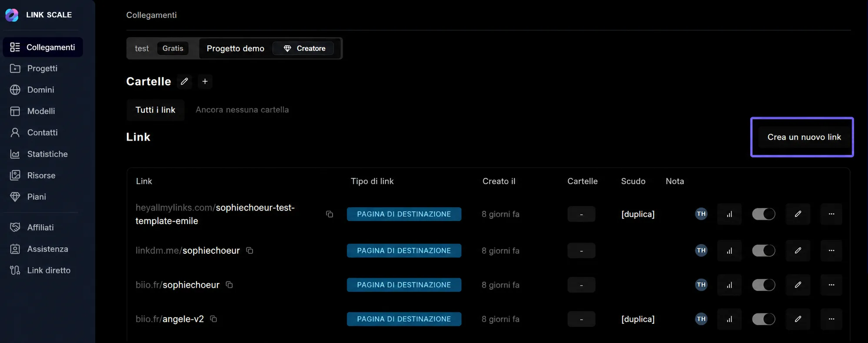Open Collegamenti in the sidebar
This screenshot has height=343, width=868.
(43, 47)
